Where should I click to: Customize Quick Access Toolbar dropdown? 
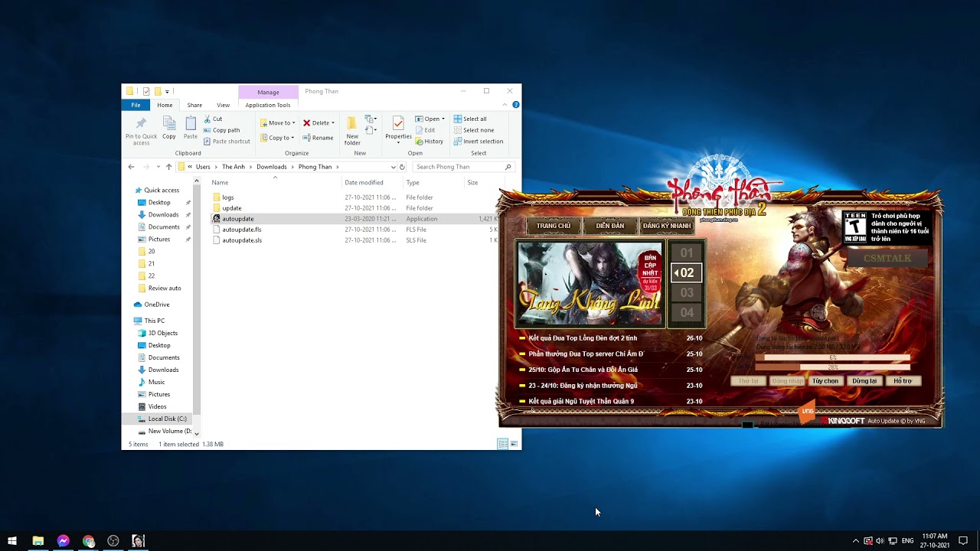pyautogui.click(x=168, y=91)
